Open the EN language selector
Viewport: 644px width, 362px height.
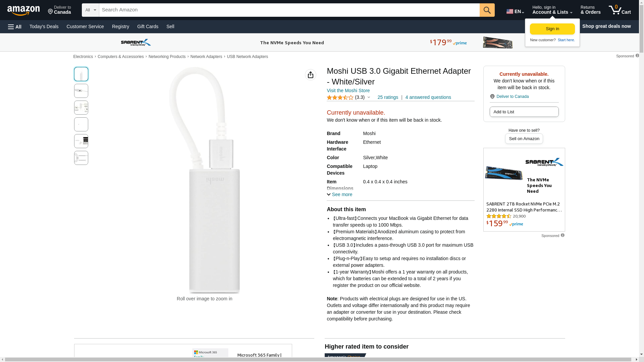click(515, 11)
